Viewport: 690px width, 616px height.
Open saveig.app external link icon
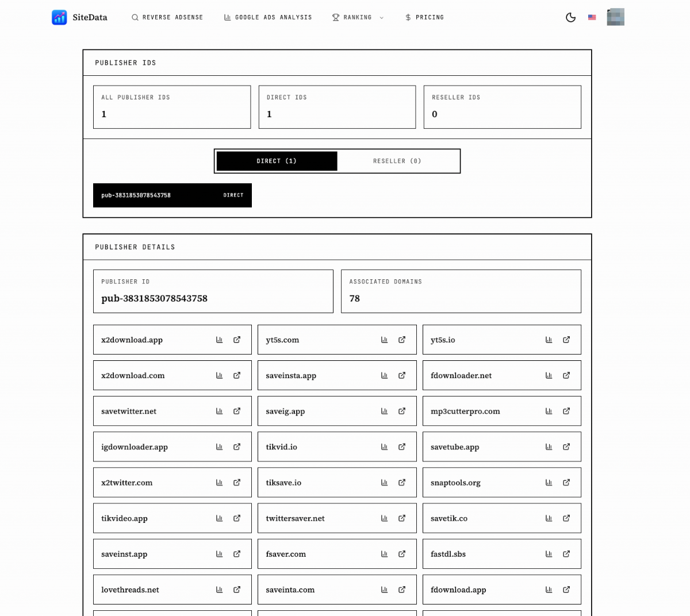[x=402, y=411]
